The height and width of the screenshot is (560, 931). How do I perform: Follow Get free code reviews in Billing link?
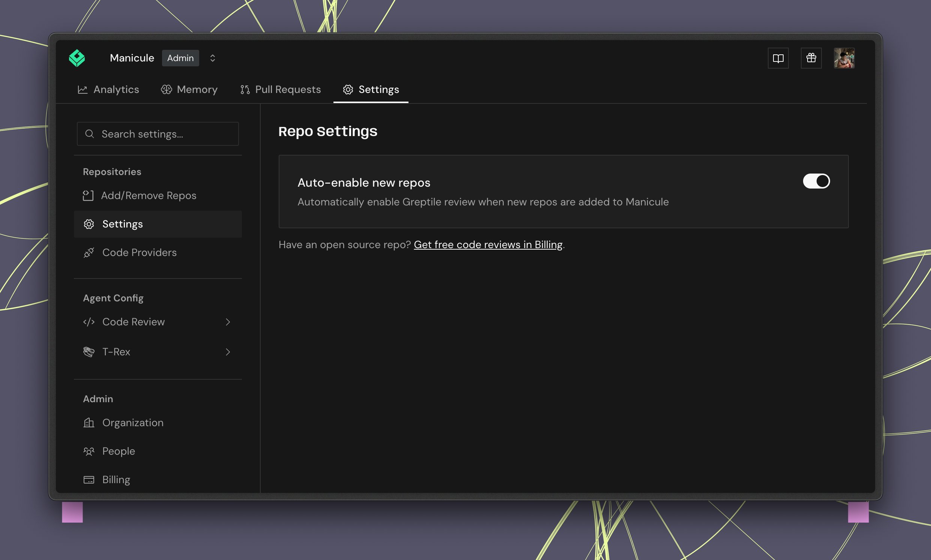488,244
